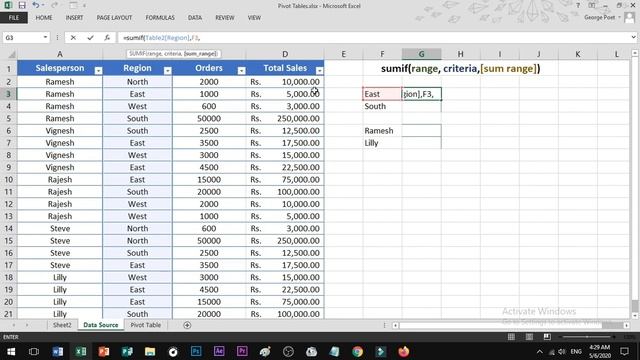Open Google Chrome from the taskbar
Image resolution: width=640 pixels, height=360 pixels.
[x=358, y=351]
